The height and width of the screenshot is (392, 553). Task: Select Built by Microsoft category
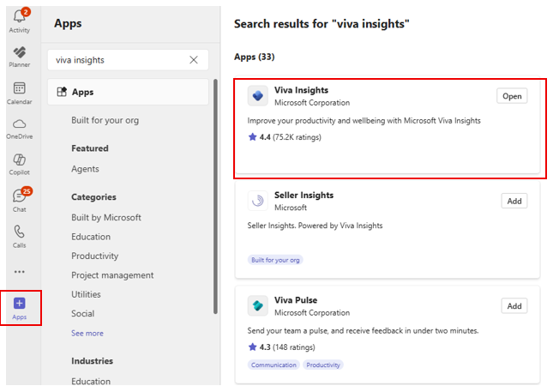106,218
